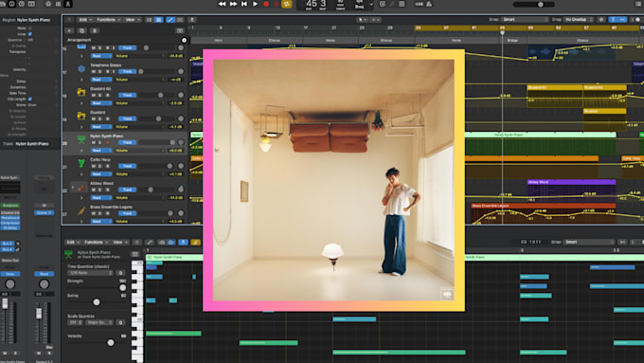The image size is (644, 363).
Task: Open the piano roll View menu
Action: pyautogui.click(x=120, y=242)
